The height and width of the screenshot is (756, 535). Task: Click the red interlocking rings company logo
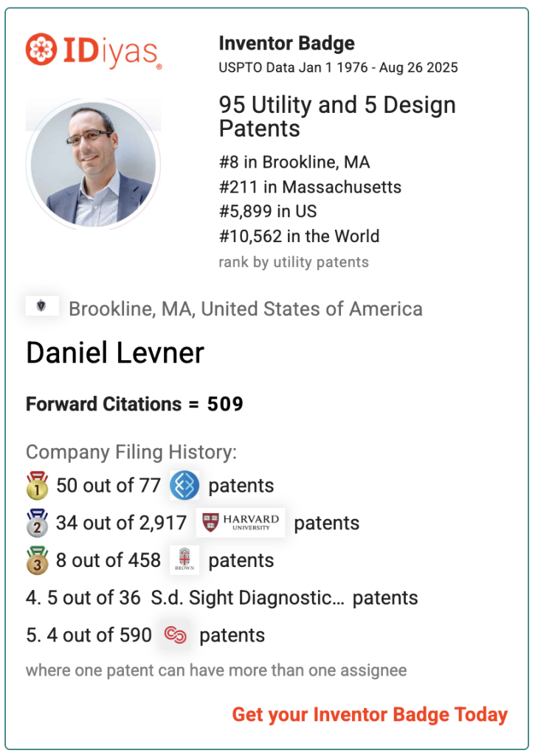[x=176, y=635]
